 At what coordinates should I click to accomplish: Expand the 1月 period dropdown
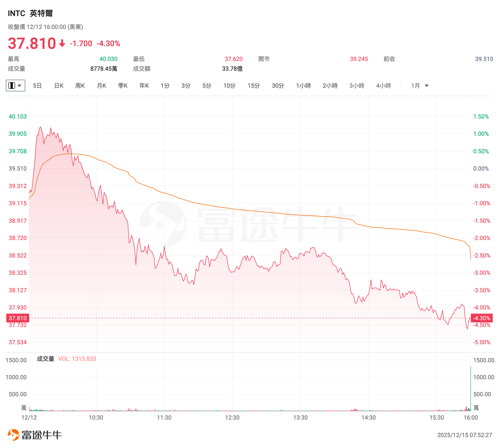419,86
